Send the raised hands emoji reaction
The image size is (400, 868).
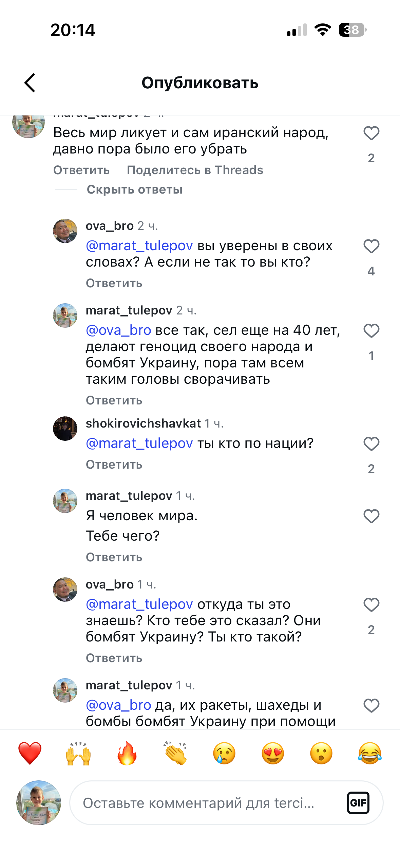pos(78,753)
